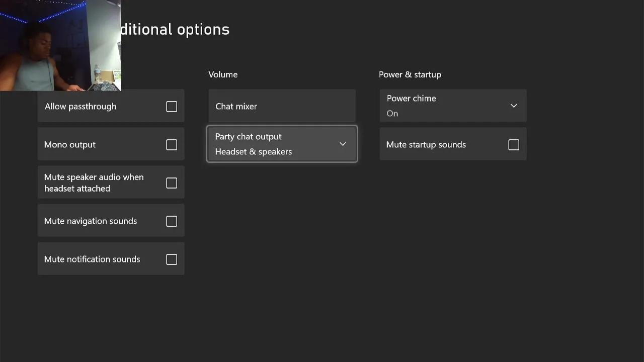644x362 pixels.
Task: Click the Power & startup section heading
Action: pyautogui.click(x=410, y=74)
